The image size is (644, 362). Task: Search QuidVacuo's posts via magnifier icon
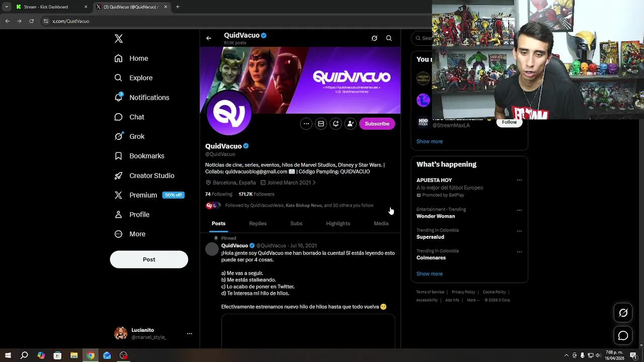[389, 38]
